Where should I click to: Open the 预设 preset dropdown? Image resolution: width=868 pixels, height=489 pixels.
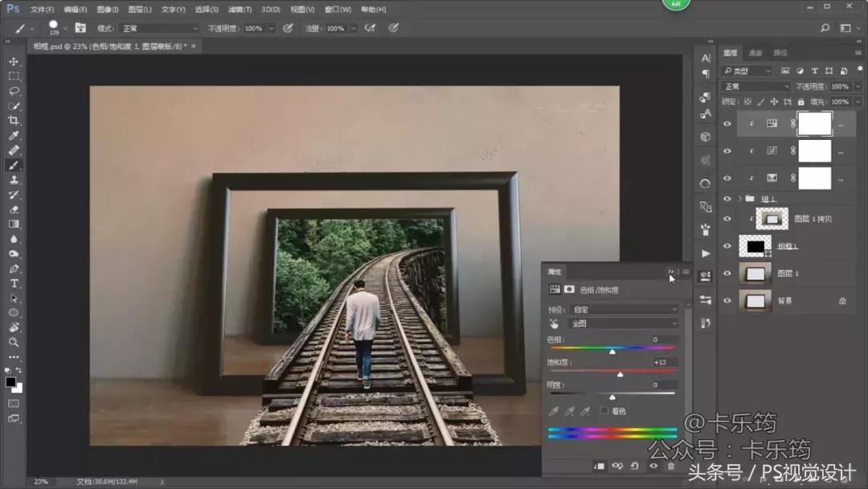[x=623, y=309]
